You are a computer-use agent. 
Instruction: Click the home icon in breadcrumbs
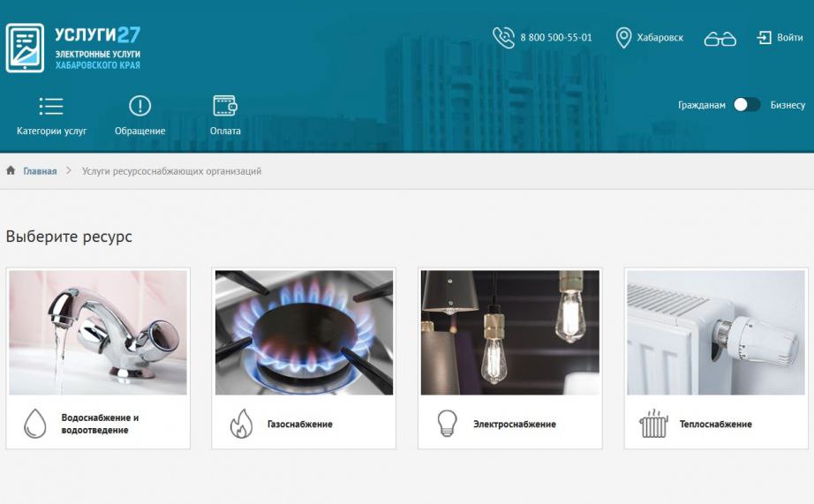tap(11, 170)
